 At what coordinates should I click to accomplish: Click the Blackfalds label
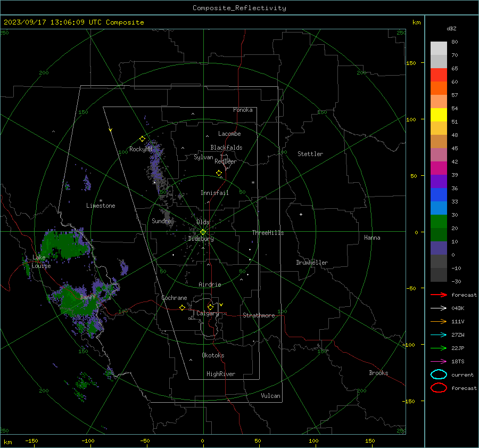(x=226, y=148)
